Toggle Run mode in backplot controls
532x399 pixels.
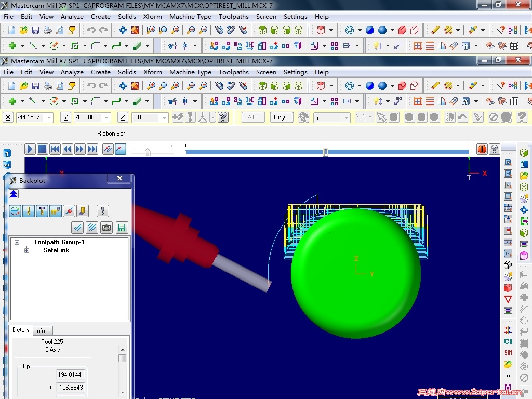click(121, 149)
